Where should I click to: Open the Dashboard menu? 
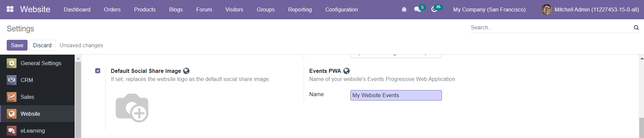(x=77, y=9)
